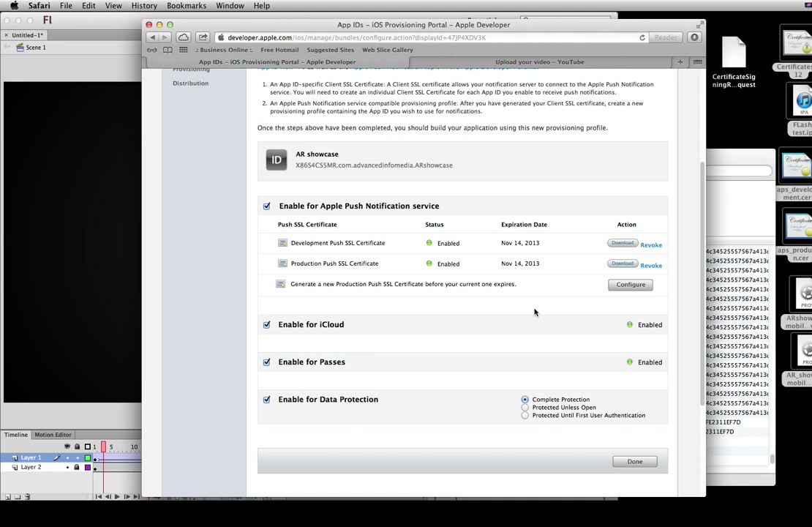812x527 pixels.
Task: Click the red playhead marker at frame 1
Action: [103, 446]
